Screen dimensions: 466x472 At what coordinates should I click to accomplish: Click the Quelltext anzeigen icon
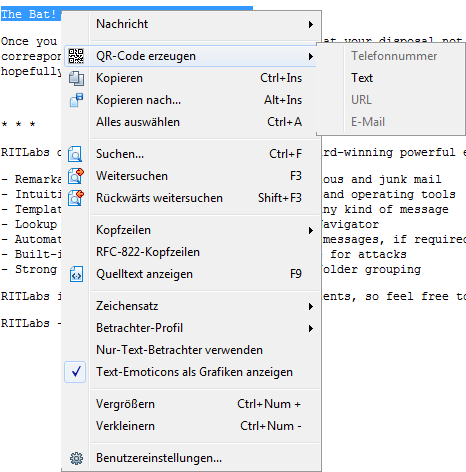point(76,274)
